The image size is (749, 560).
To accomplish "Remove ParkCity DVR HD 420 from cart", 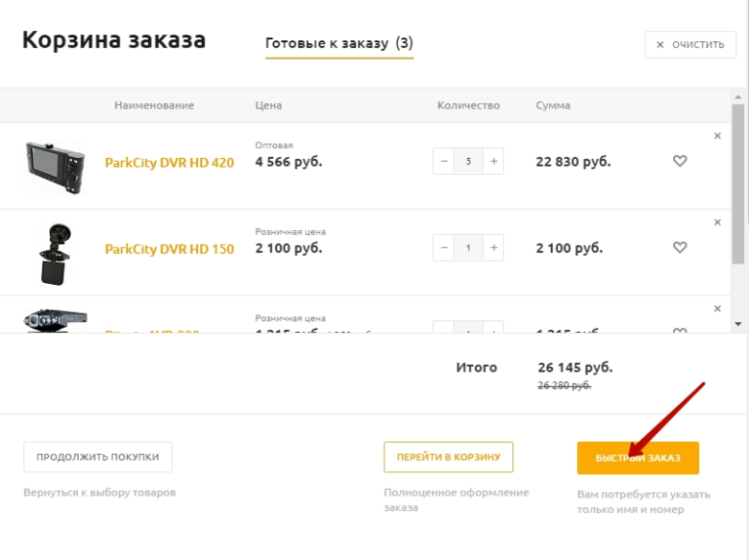I will (x=717, y=137).
